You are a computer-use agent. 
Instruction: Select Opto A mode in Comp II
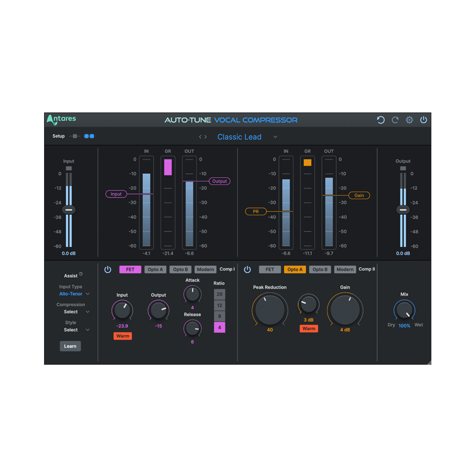[x=295, y=270]
